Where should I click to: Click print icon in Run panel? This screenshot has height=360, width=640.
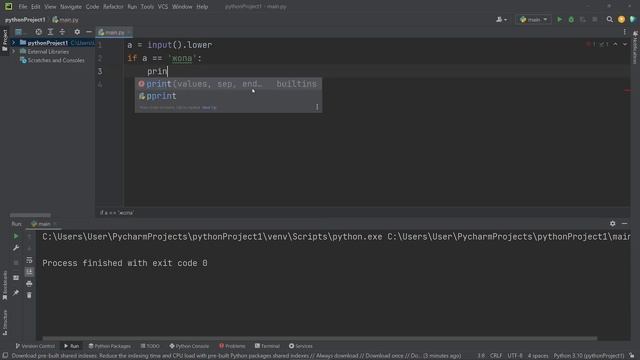[x=29, y=283]
